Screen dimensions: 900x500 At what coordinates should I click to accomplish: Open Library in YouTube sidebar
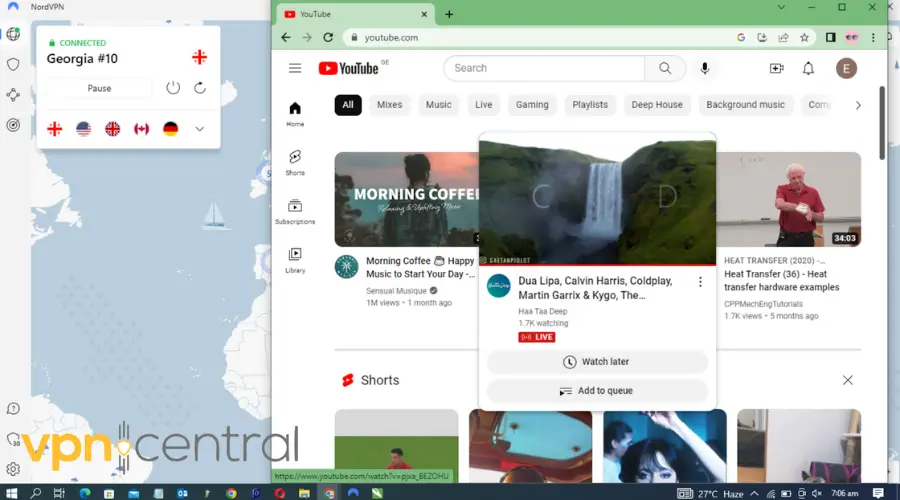[295, 260]
